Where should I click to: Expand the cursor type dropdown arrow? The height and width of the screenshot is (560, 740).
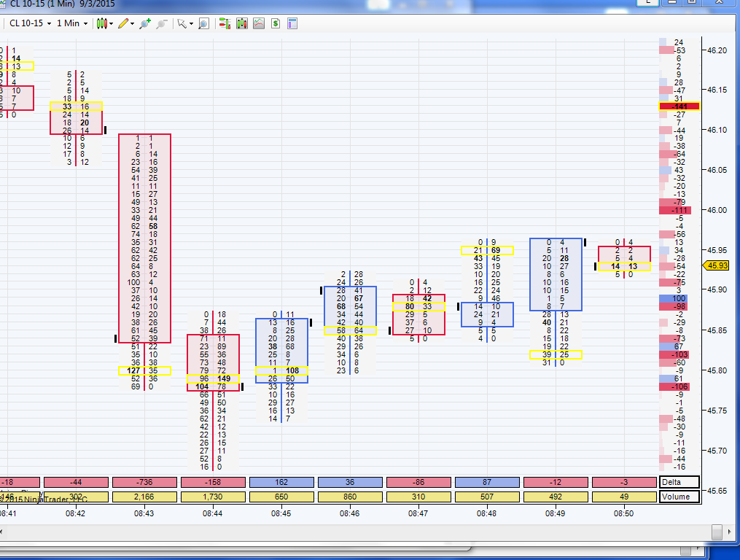(191, 23)
